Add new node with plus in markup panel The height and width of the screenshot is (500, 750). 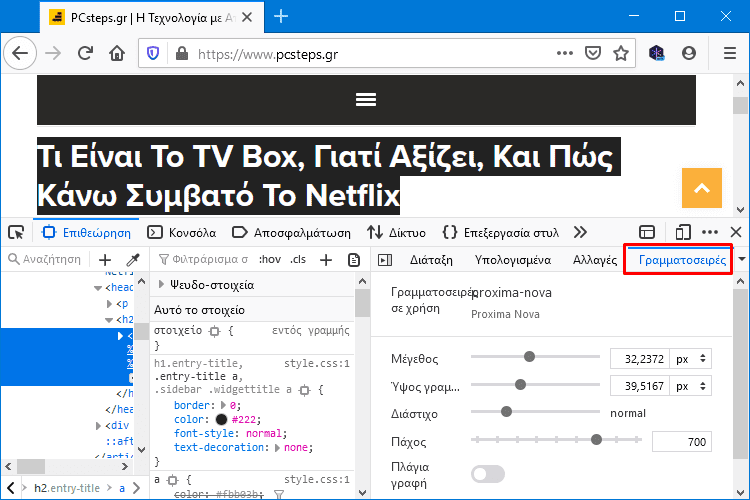pyautogui.click(x=105, y=260)
